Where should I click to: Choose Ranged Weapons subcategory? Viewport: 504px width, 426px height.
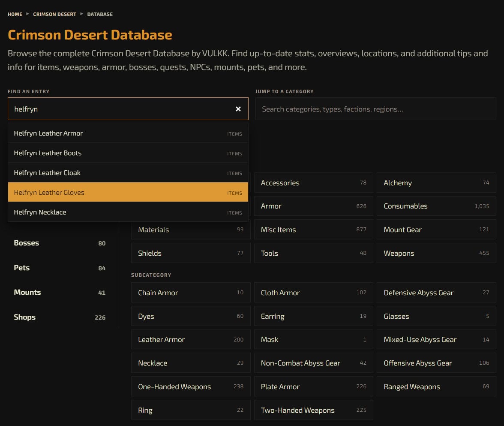436,387
